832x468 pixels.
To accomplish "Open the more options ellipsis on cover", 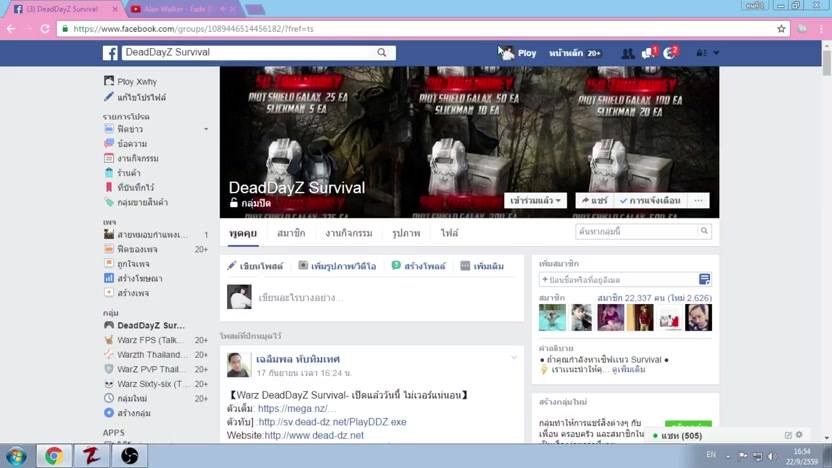I will (x=698, y=201).
